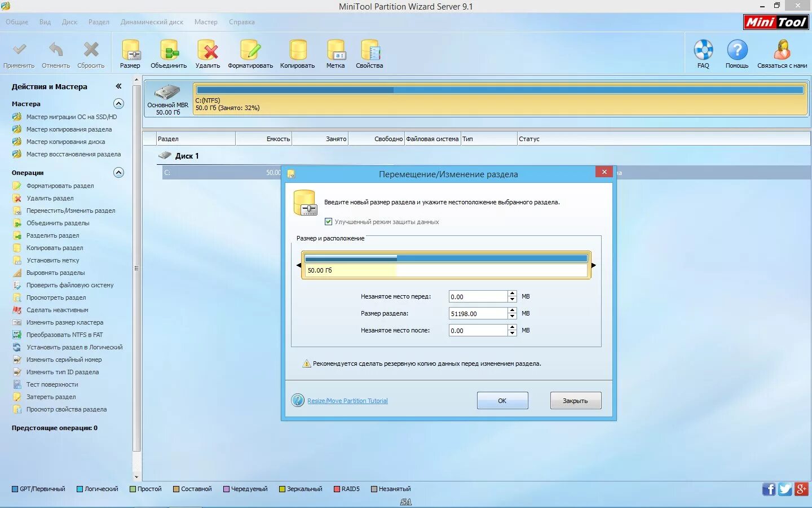Sort by the Емкость column header
812x508 pixels.
tap(263, 139)
